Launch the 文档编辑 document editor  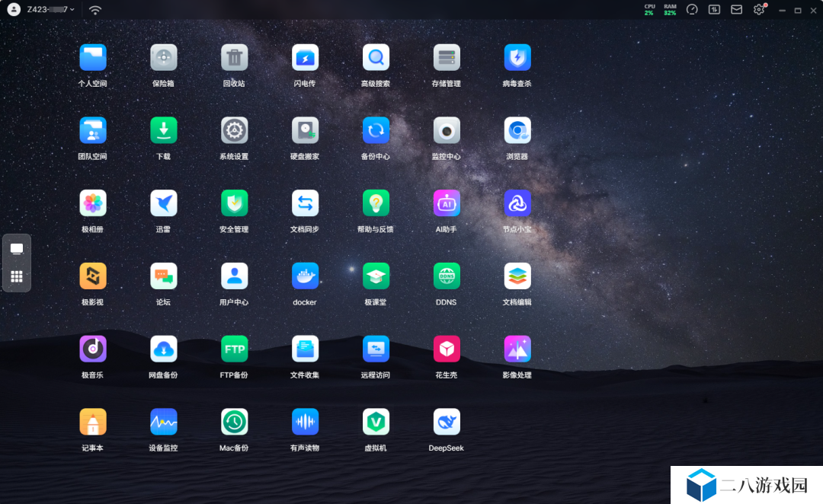pyautogui.click(x=517, y=276)
